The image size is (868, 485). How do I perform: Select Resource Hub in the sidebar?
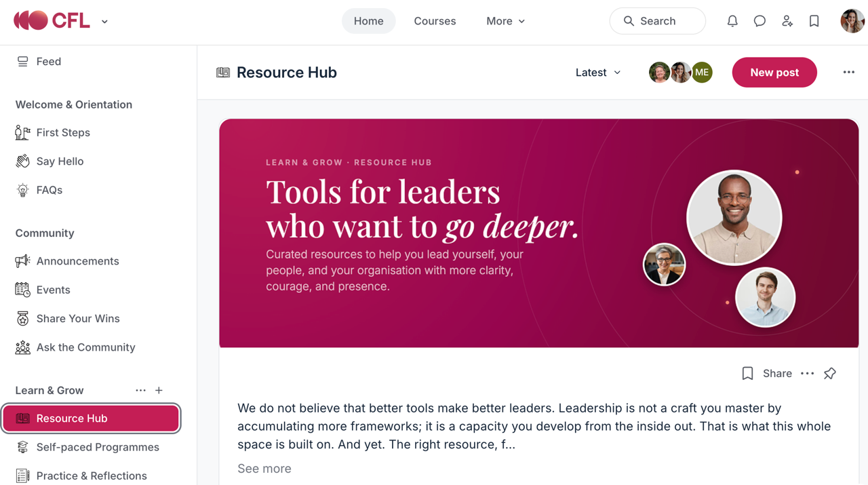(92, 419)
